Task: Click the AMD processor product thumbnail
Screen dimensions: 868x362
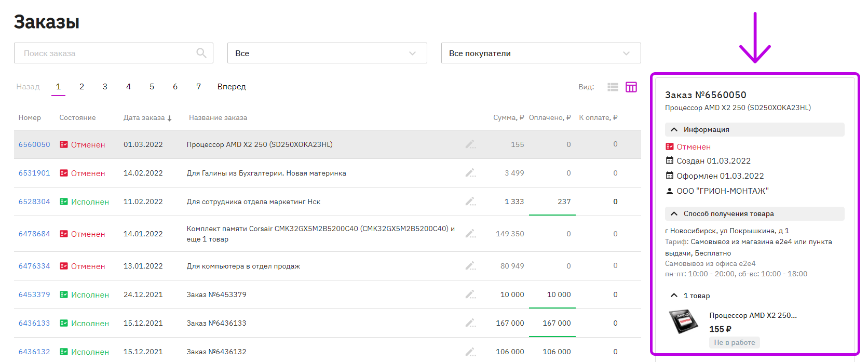Action: 683,321
